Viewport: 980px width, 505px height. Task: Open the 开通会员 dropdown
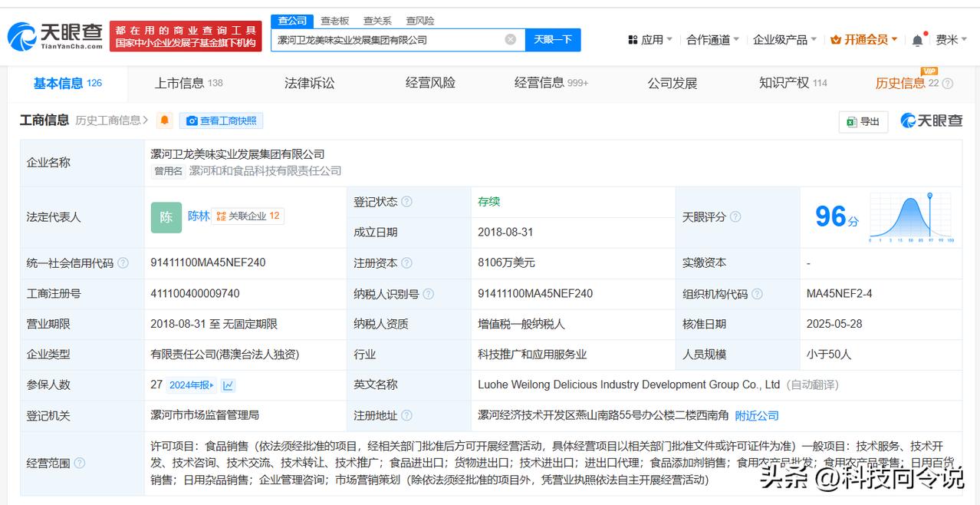pyautogui.click(x=863, y=40)
